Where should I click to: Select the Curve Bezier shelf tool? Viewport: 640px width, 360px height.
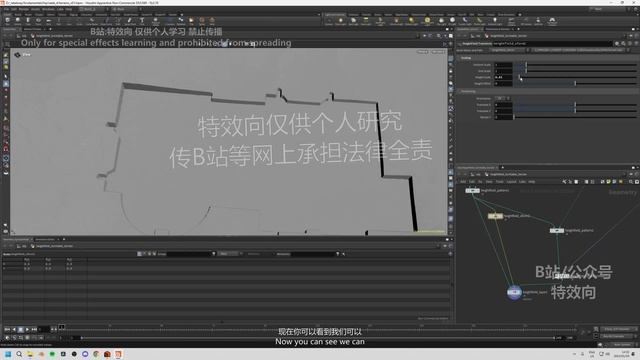point(92,20)
